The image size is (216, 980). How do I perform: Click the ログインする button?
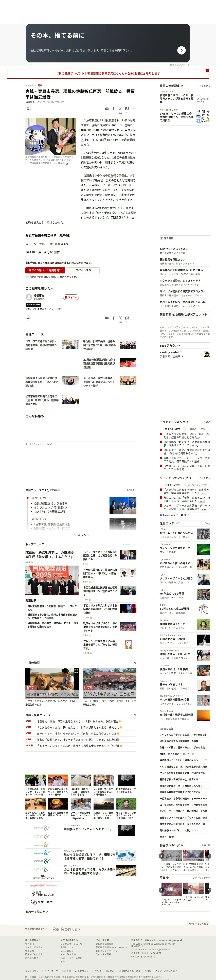[x=83, y=270]
